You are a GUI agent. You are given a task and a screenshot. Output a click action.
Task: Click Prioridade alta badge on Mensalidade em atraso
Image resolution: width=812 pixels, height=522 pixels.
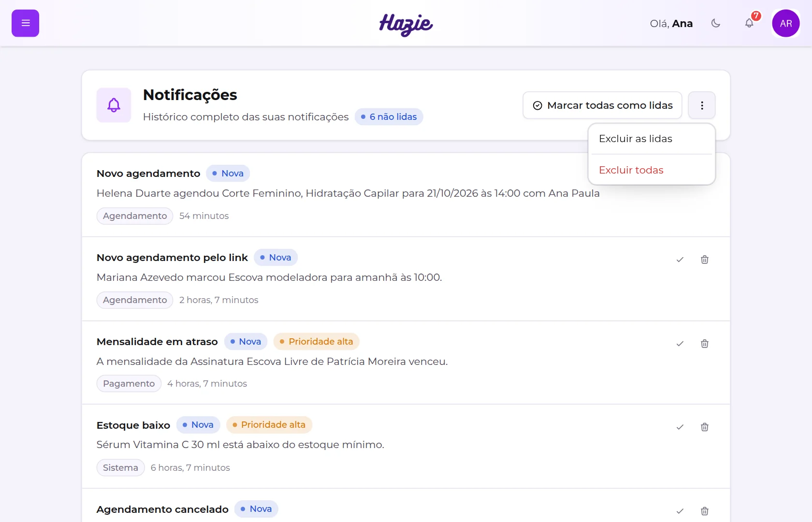[x=317, y=342]
